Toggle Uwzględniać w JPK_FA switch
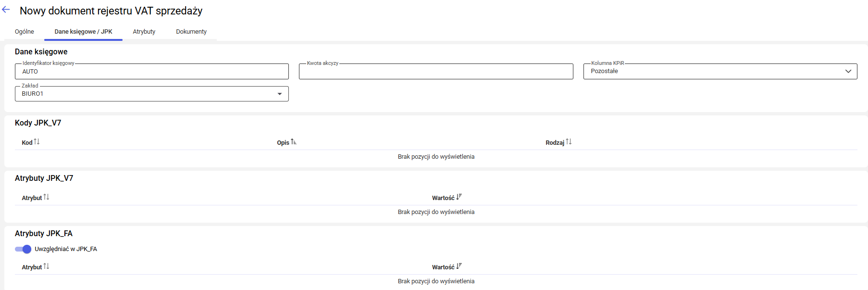 [x=23, y=249]
